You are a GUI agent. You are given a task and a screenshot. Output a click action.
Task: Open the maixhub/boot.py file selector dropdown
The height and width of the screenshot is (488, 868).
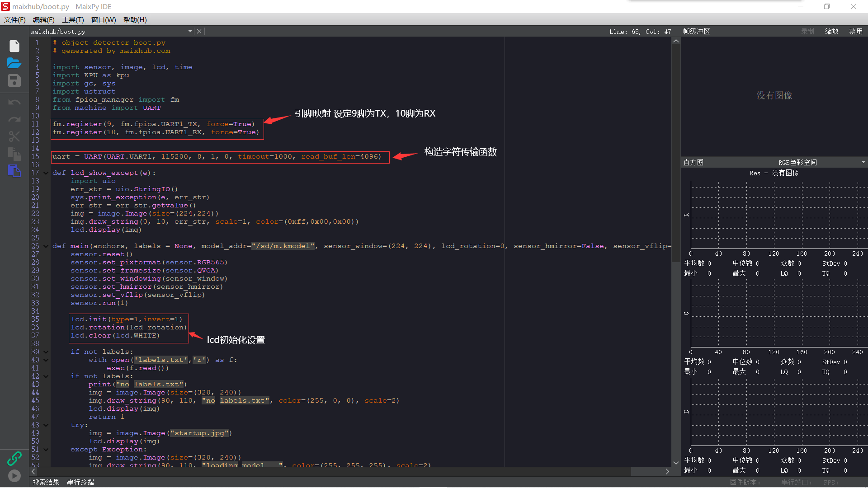point(190,31)
